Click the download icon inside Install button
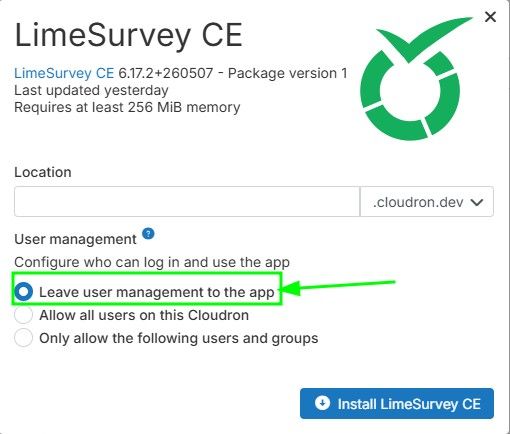The height and width of the screenshot is (434, 510). click(x=322, y=403)
